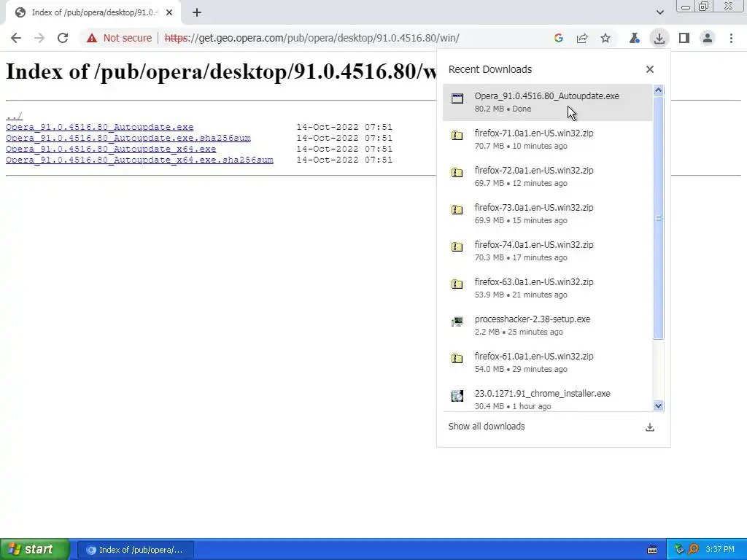
Task: Click the zip icon for firefox-72.0a1
Action: [457, 172]
